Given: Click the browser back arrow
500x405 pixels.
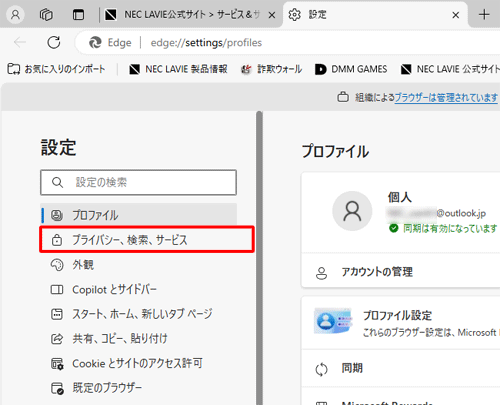Looking at the screenshot, I should click(20, 42).
